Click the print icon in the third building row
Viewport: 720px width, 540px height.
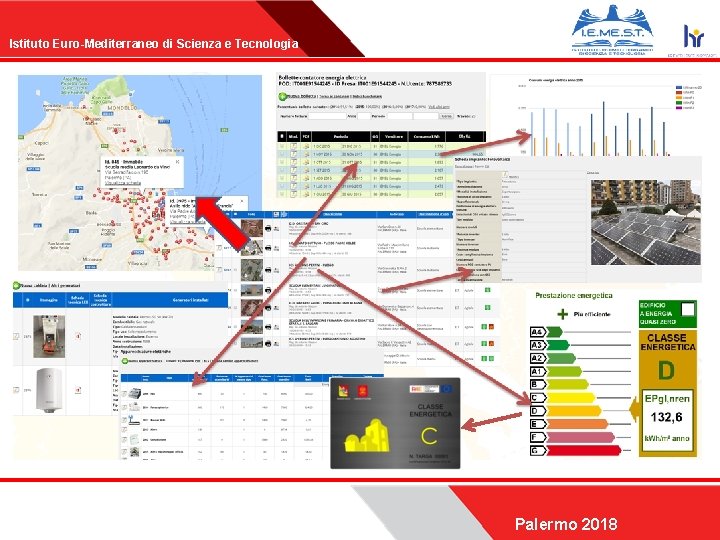point(268,270)
